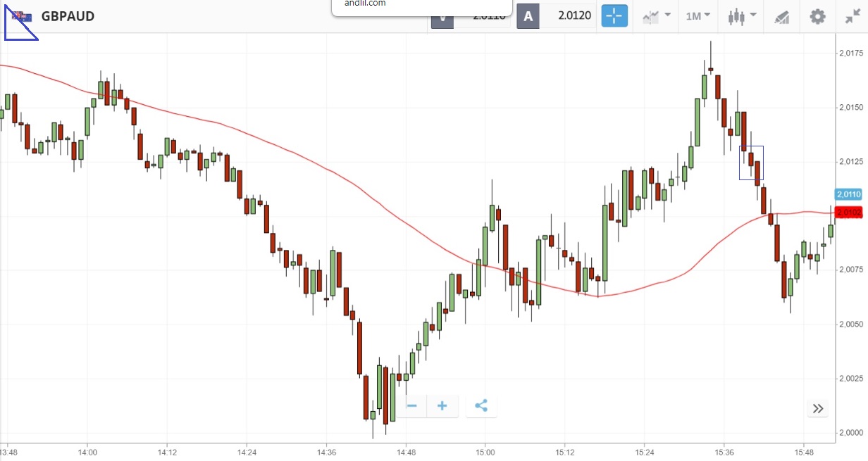Image resolution: width=868 pixels, height=461 pixels.
Task: Zoom out with the minus button
Action: tap(412, 406)
